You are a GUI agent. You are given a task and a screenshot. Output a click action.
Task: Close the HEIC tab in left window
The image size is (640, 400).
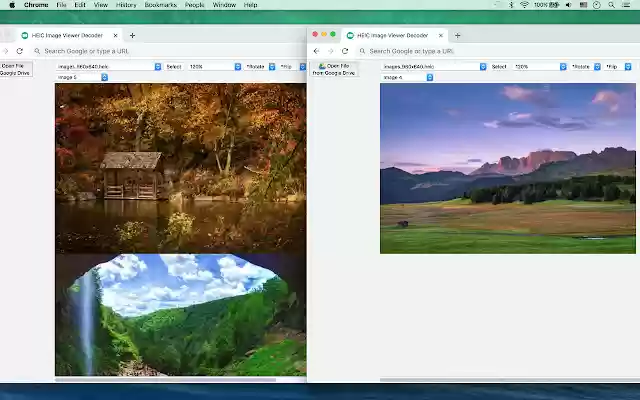116,36
